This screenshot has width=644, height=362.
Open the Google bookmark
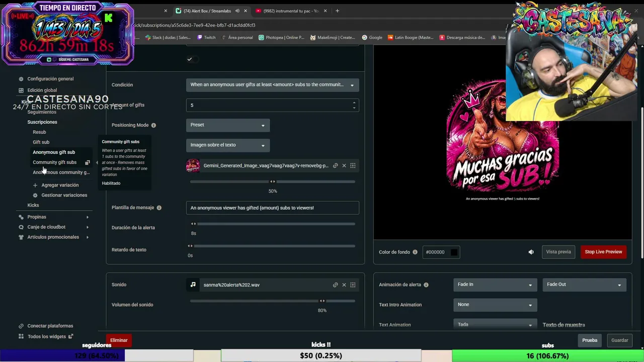tap(372, 37)
